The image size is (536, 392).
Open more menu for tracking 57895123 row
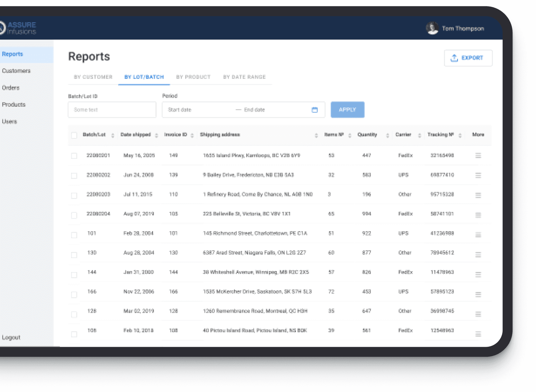pos(478,294)
